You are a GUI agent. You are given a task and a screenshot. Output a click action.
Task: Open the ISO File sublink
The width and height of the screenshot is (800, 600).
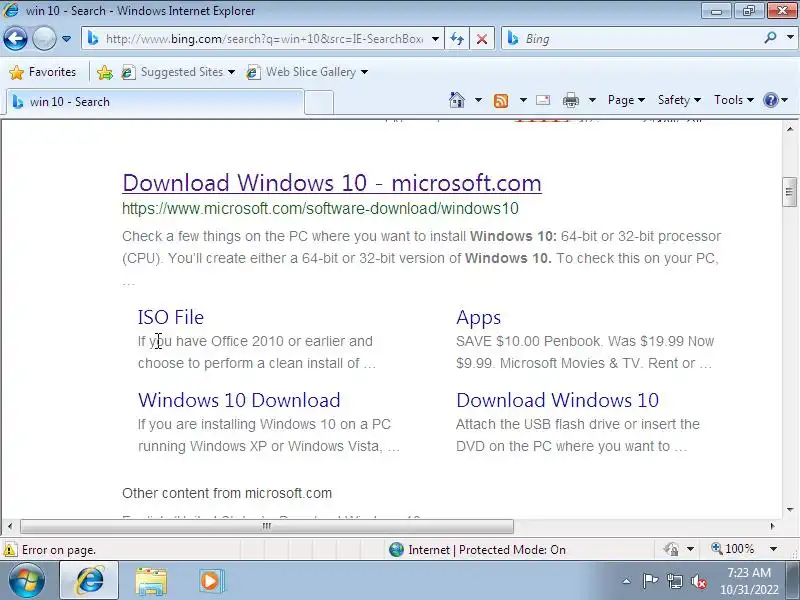pyautogui.click(x=170, y=317)
